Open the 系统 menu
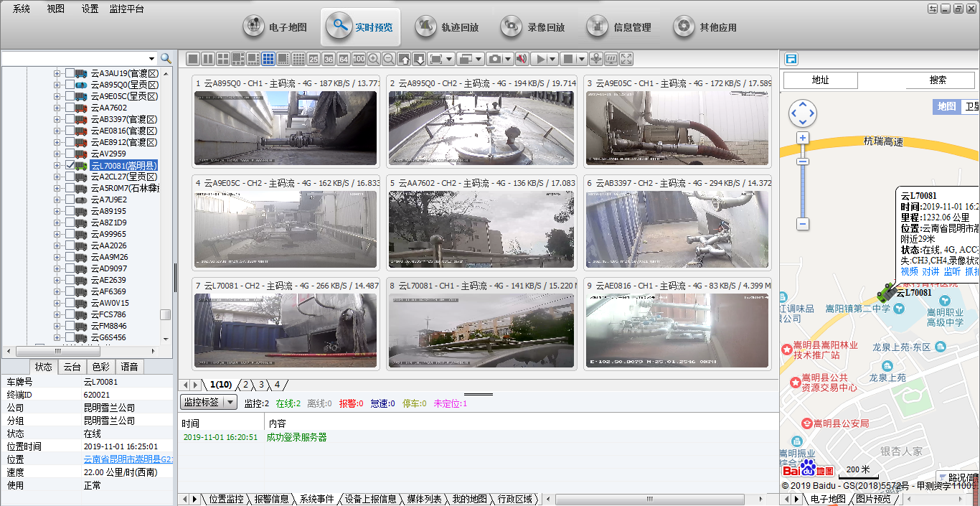 21,9
